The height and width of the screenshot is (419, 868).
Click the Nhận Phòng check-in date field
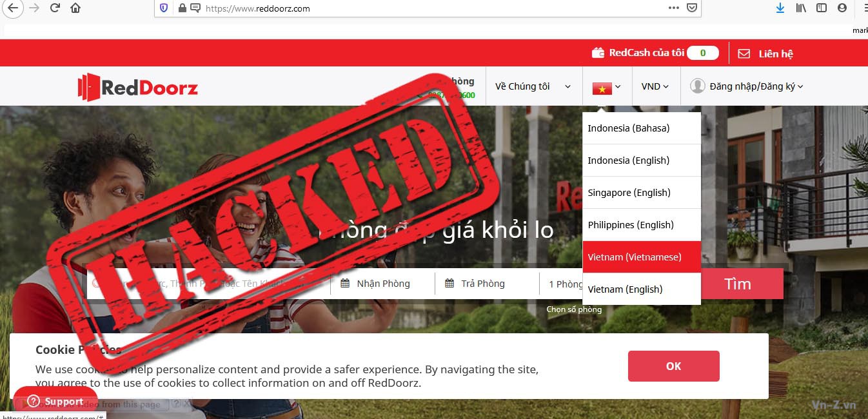pyautogui.click(x=383, y=284)
